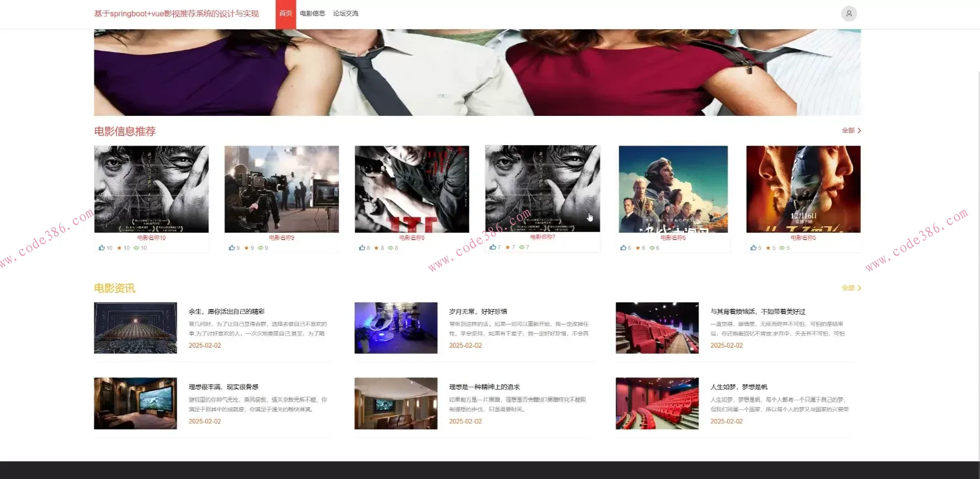
Task: Click the star favorite icon for 电影名称9
Action: pos(246,248)
